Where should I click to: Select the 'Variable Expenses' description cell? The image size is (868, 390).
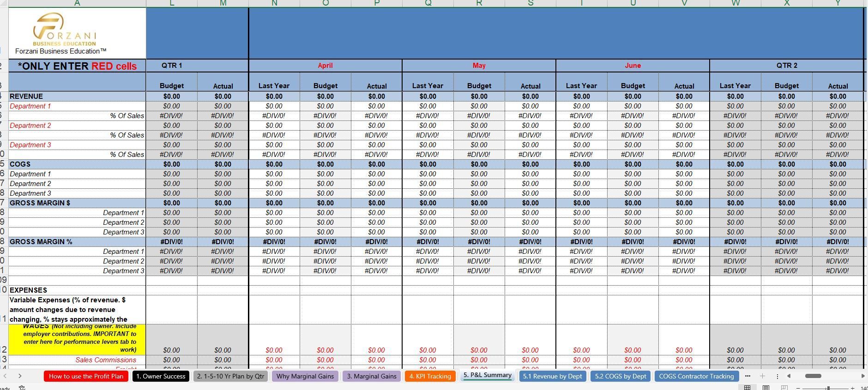pos(77,310)
